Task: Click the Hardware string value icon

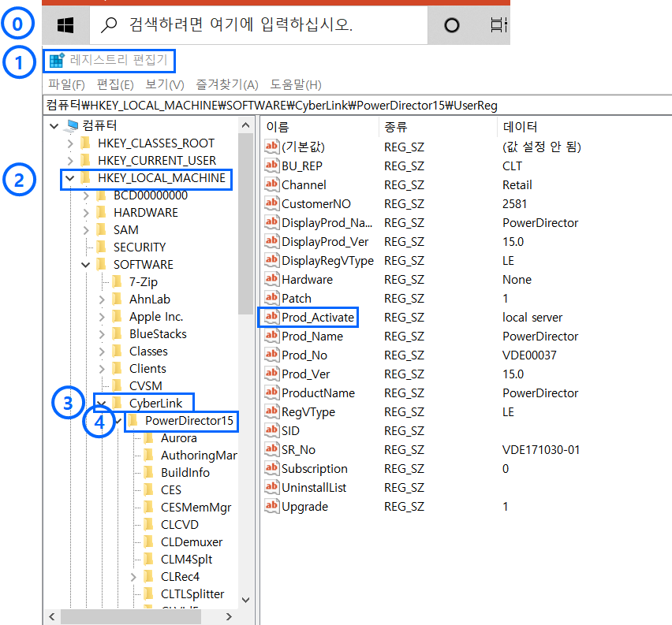Action: coord(271,279)
